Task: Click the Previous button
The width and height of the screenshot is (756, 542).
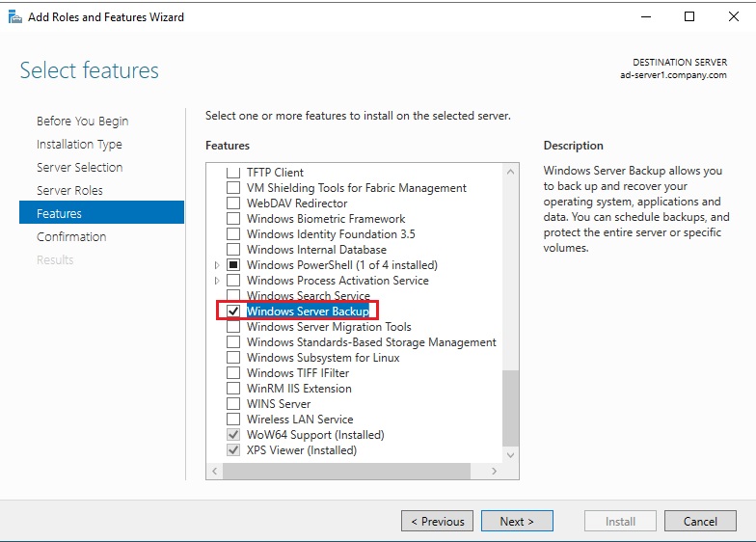Action: point(437,521)
